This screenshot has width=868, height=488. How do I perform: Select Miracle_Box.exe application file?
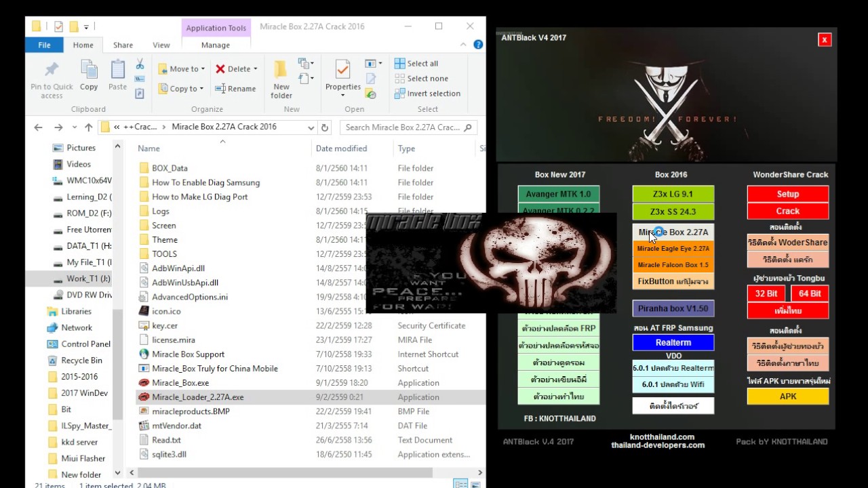click(180, 383)
